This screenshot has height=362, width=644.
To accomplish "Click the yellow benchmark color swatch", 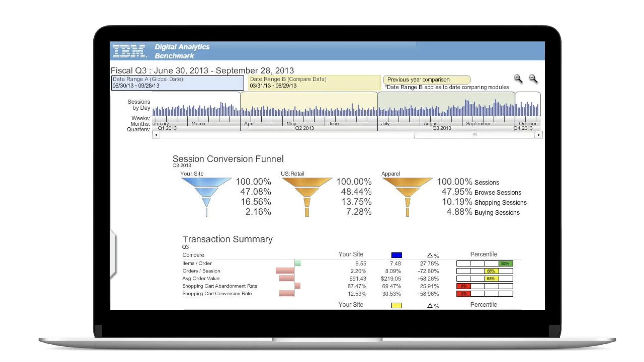I will [x=396, y=305].
